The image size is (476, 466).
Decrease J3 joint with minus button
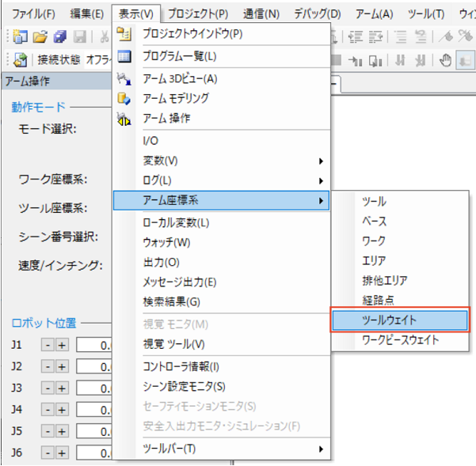48,388
